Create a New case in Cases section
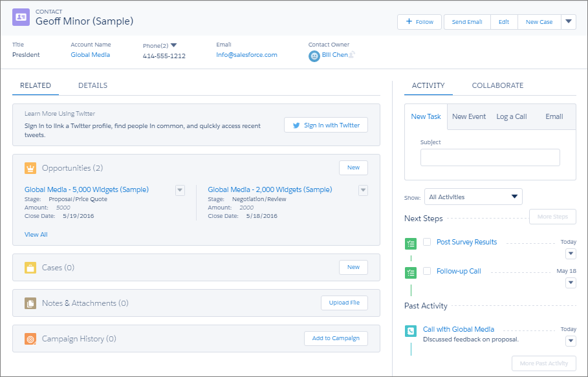 [x=353, y=267]
